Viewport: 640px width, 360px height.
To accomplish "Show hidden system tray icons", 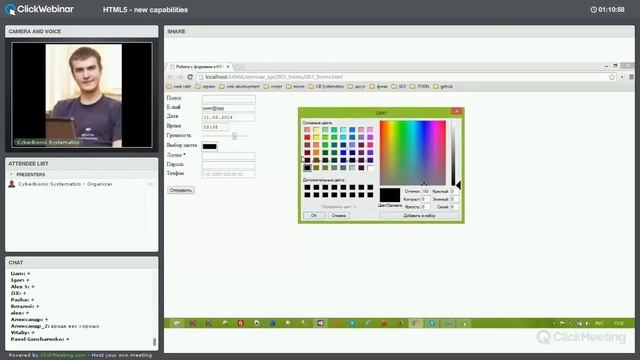I will [x=554, y=324].
